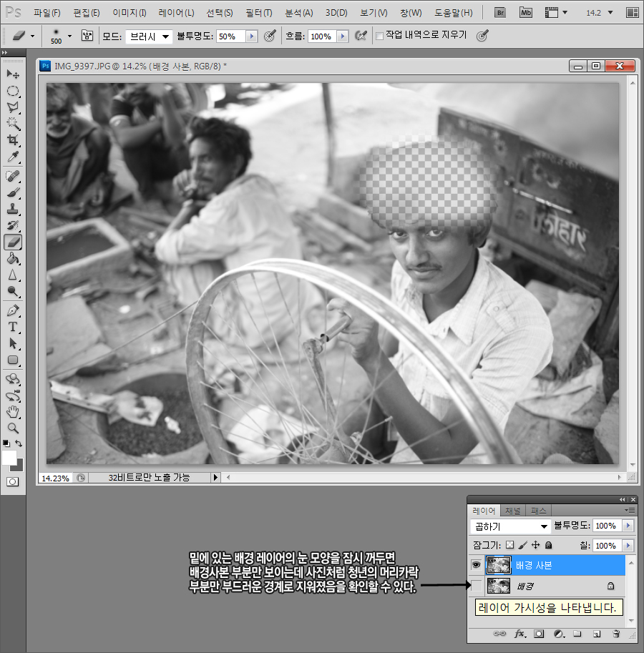Toggle lock image pixels
Screen dimensions: 644x653
[523, 545]
